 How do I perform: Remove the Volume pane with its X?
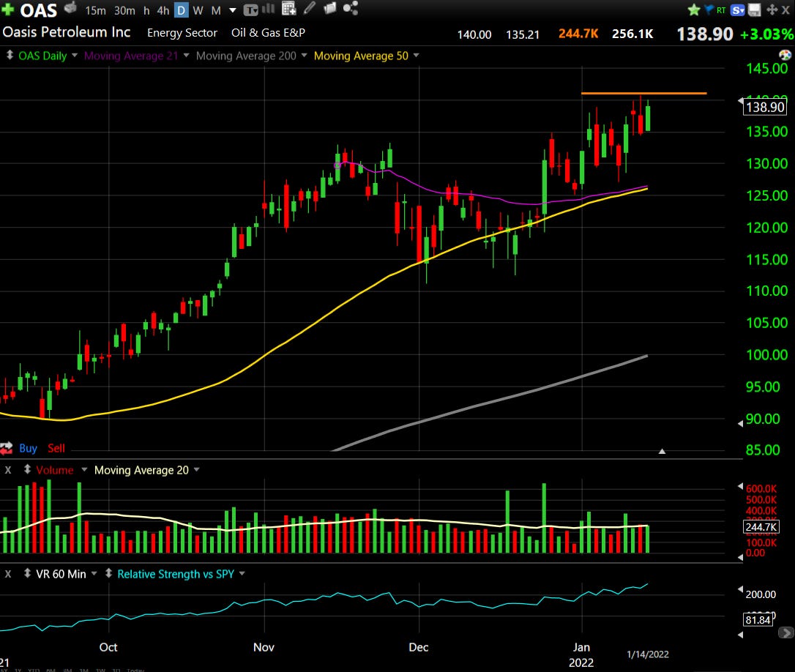(7, 470)
